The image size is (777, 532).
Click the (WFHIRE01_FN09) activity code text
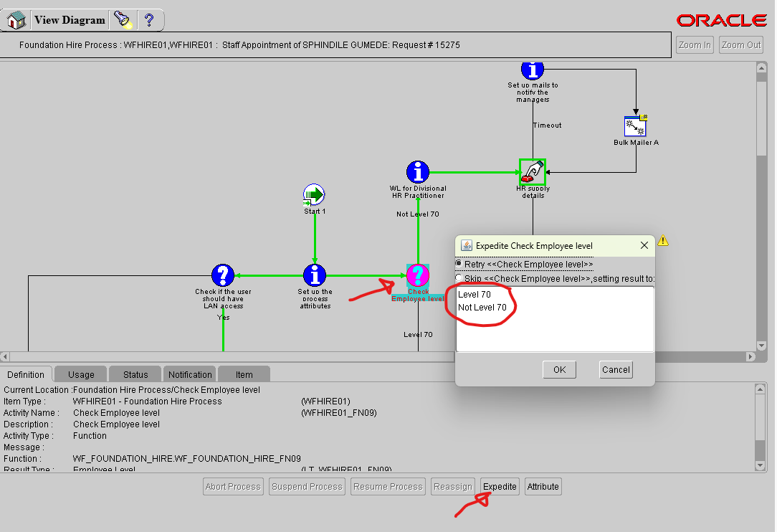click(339, 412)
